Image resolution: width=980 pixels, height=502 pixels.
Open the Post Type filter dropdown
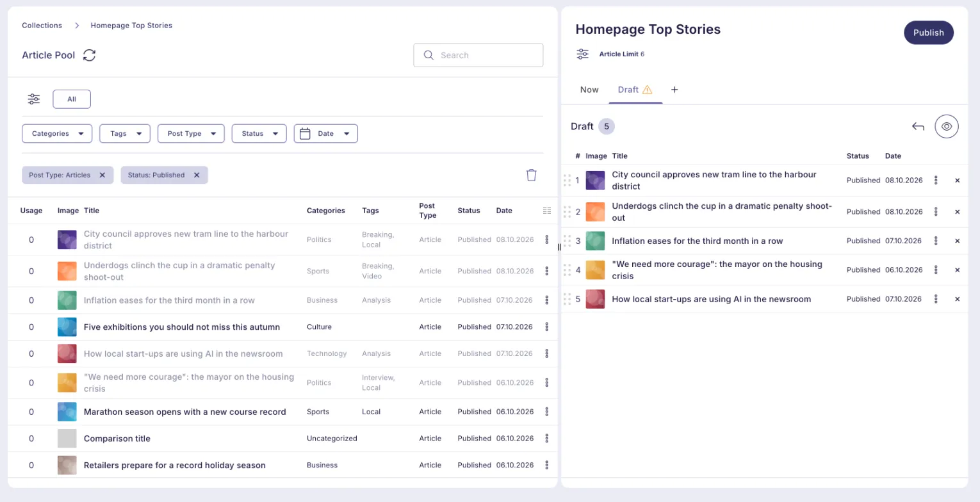[191, 133]
